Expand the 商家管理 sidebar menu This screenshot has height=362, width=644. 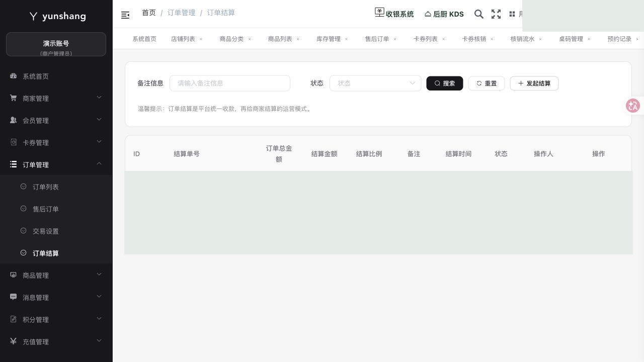56,99
